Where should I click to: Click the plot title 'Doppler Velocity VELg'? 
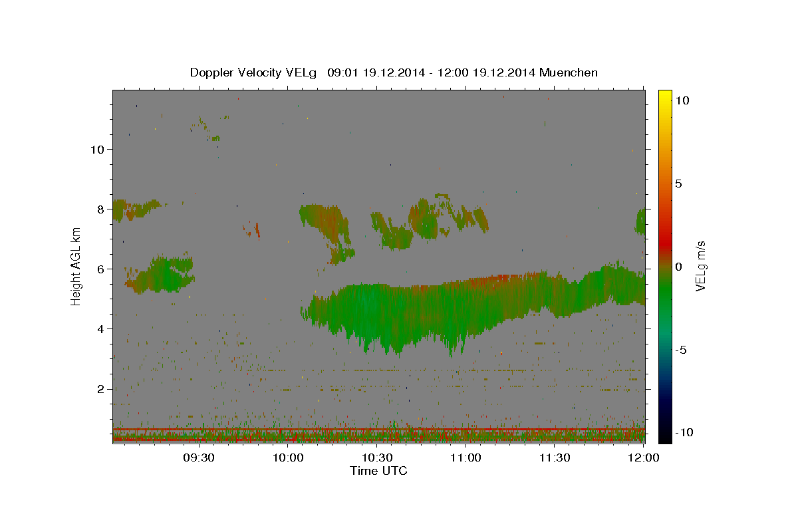coord(255,72)
